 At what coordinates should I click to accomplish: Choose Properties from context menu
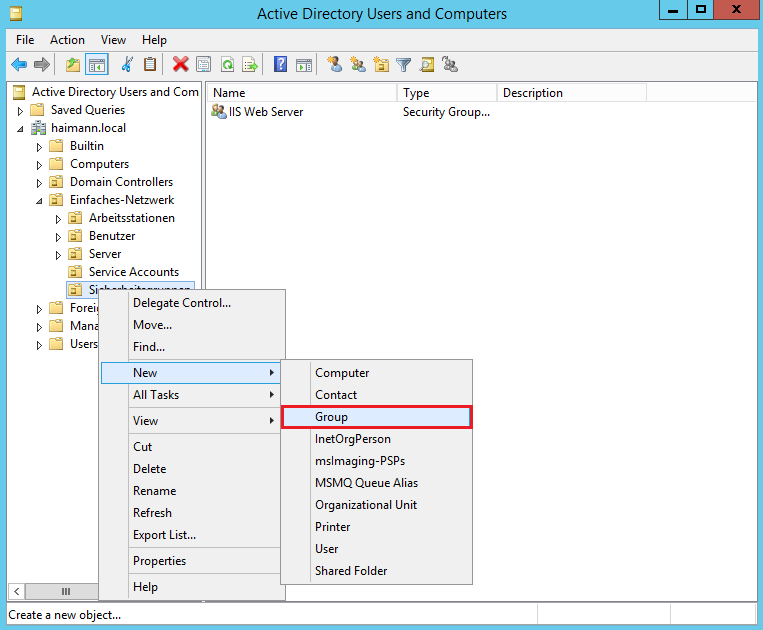click(x=191, y=561)
